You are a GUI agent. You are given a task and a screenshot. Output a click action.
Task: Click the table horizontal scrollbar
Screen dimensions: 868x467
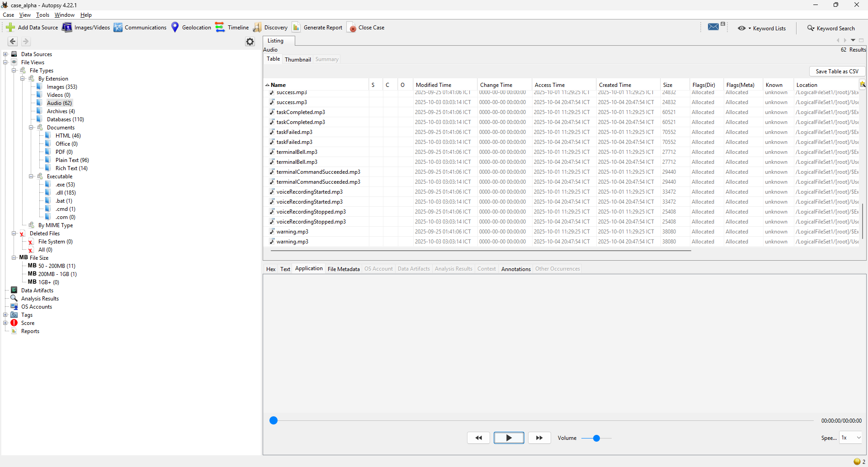[481, 250]
